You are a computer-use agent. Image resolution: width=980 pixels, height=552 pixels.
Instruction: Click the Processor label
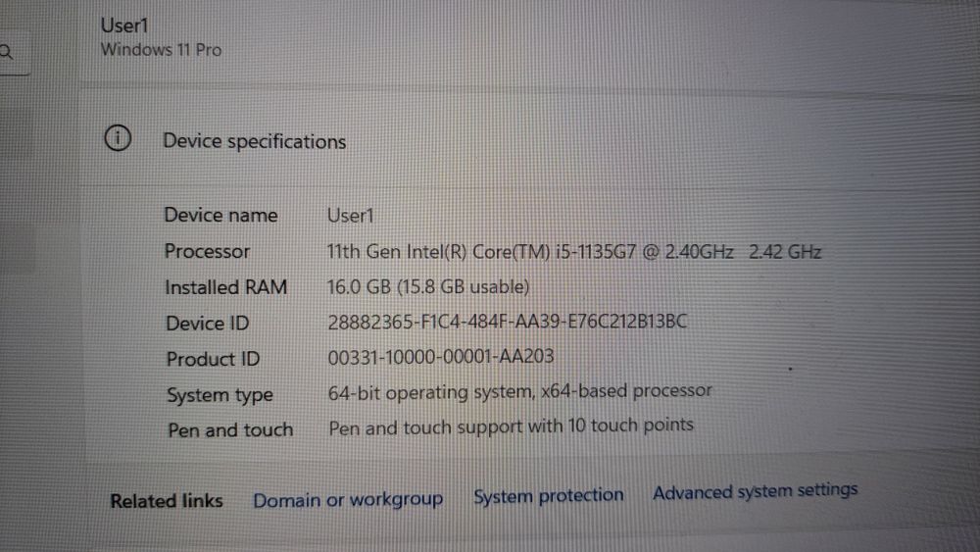[207, 251]
